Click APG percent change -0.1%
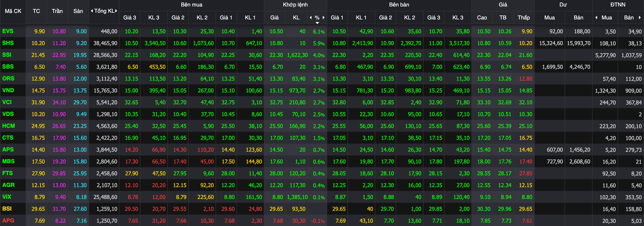 [318, 221]
